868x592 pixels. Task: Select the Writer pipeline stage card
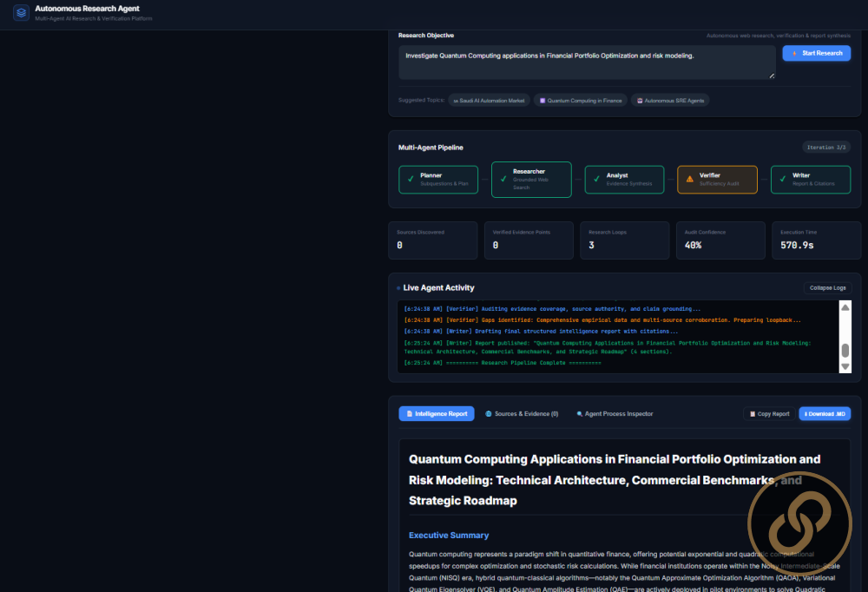(811, 180)
